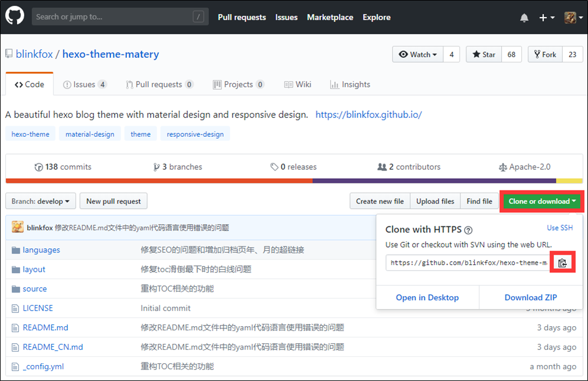Viewport: 588px width, 381px height.
Task: Select the material-design topic tag
Action: pyautogui.click(x=90, y=134)
